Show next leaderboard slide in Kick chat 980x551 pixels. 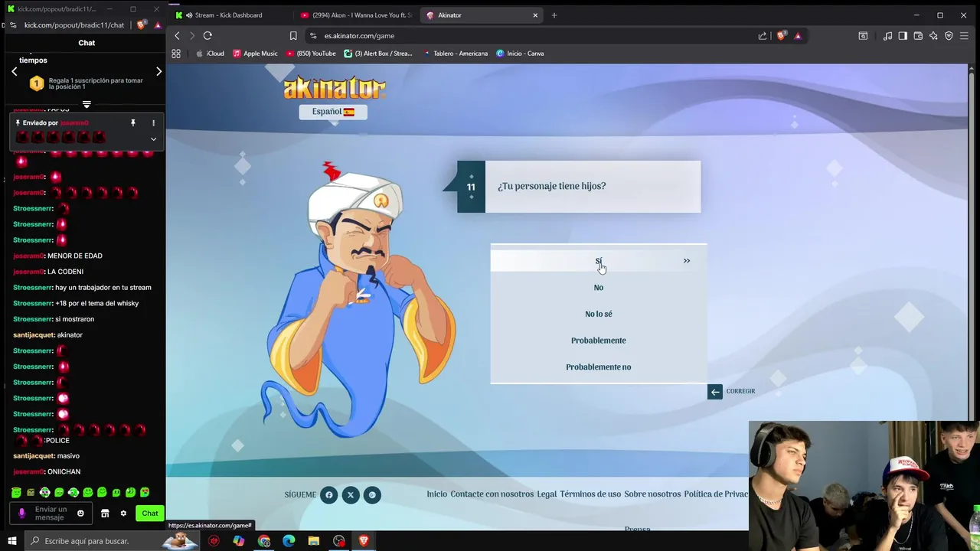tap(158, 71)
